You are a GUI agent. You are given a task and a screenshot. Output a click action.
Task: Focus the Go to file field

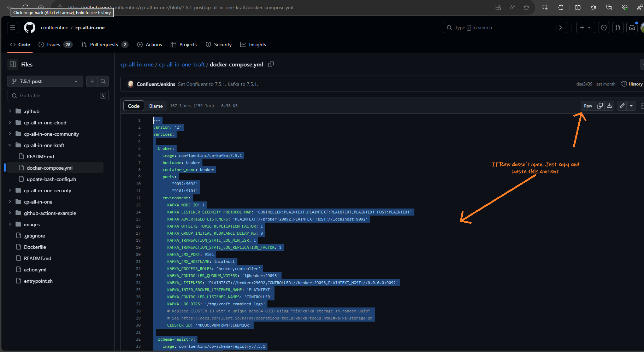click(x=57, y=95)
